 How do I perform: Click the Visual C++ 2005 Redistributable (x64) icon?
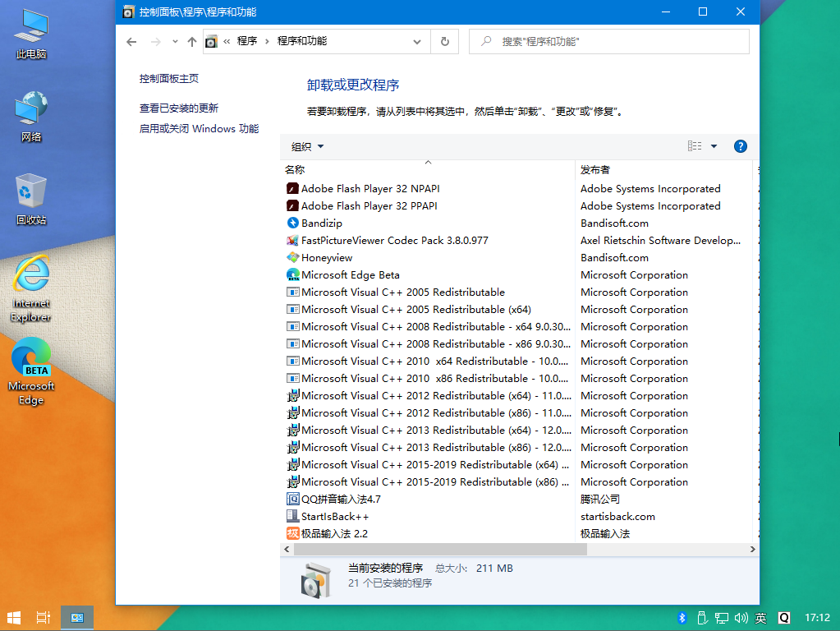(292, 309)
